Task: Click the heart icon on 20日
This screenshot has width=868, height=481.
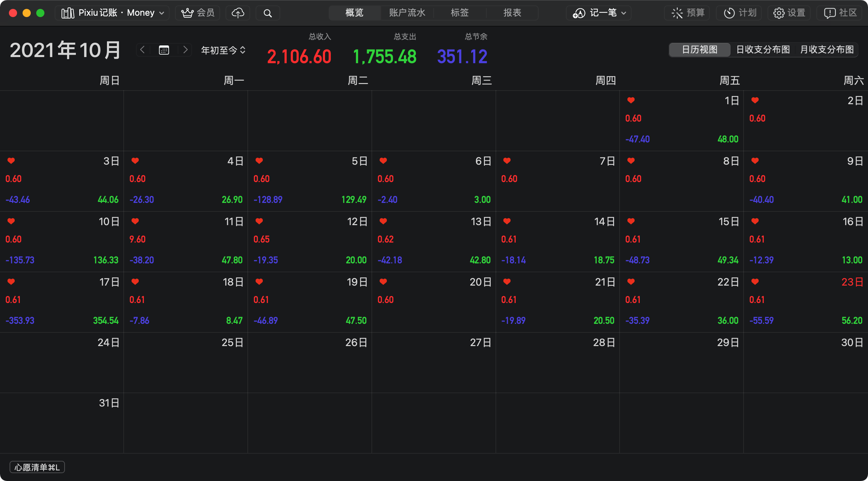Action: tap(383, 281)
